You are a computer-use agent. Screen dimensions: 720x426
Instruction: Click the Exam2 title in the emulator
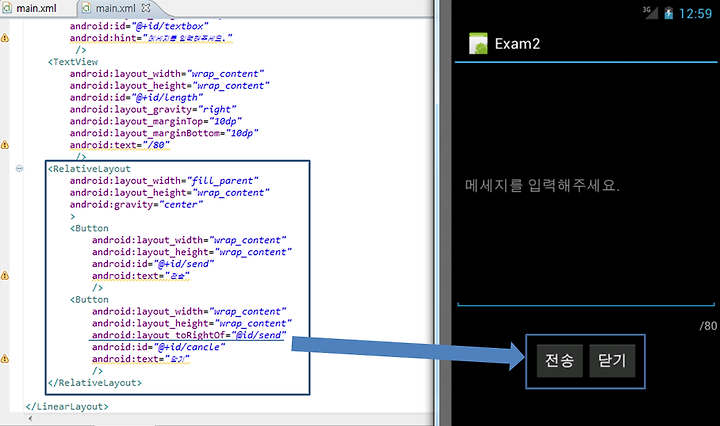[x=517, y=44]
